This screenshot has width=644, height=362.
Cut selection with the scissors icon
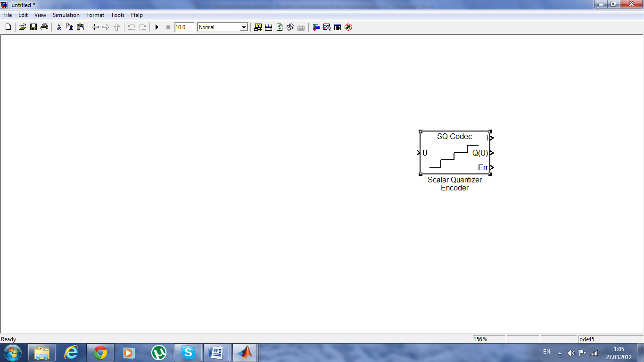point(59,27)
